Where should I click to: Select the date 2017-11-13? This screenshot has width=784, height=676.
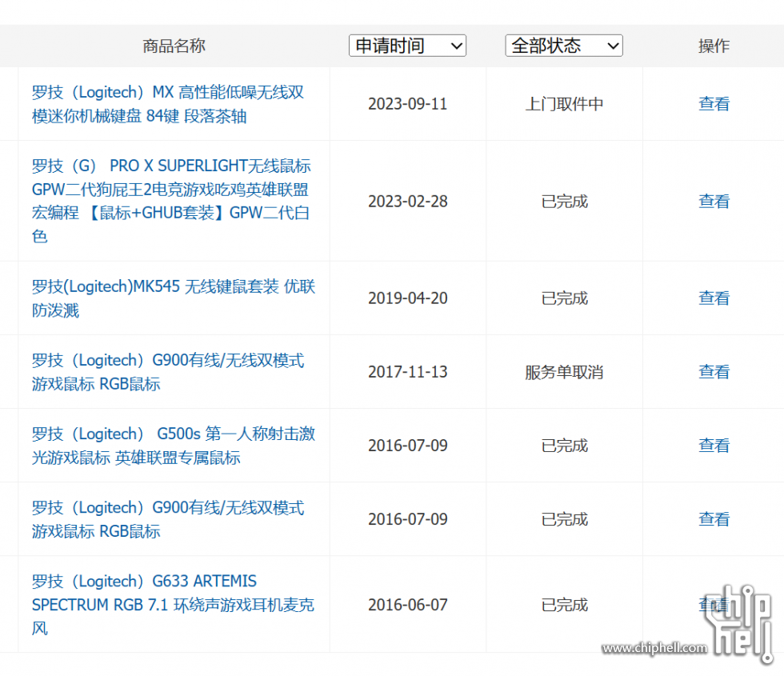click(x=407, y=372)
